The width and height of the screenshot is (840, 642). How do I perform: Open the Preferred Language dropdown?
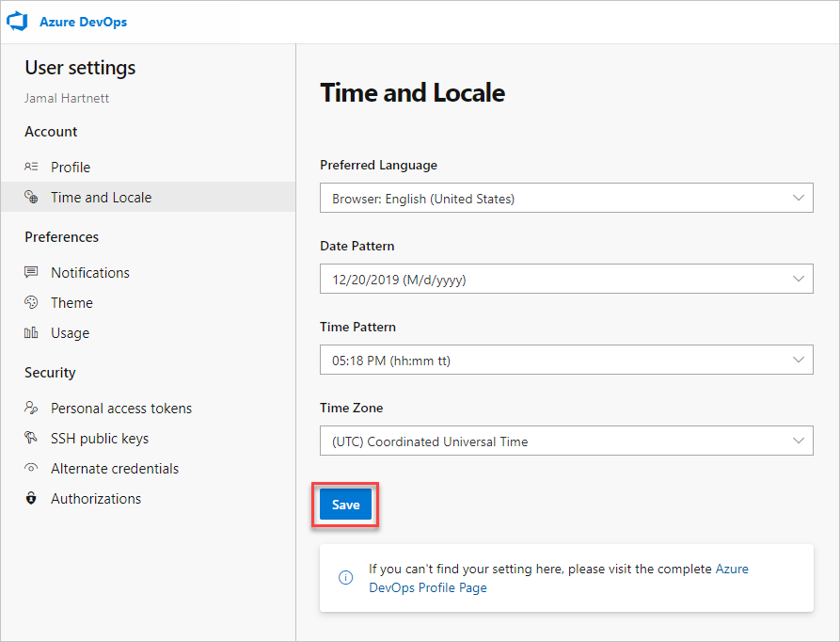(x=566, y=198)
